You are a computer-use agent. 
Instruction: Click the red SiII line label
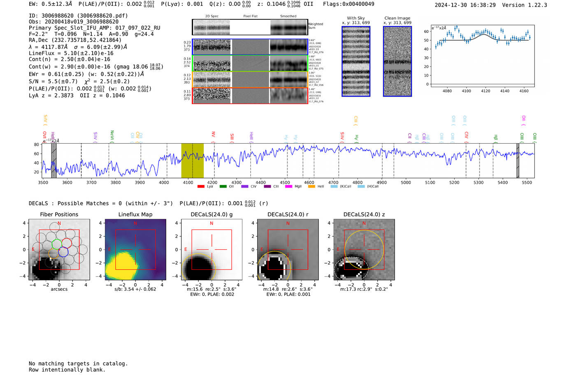tap(232, 138)
